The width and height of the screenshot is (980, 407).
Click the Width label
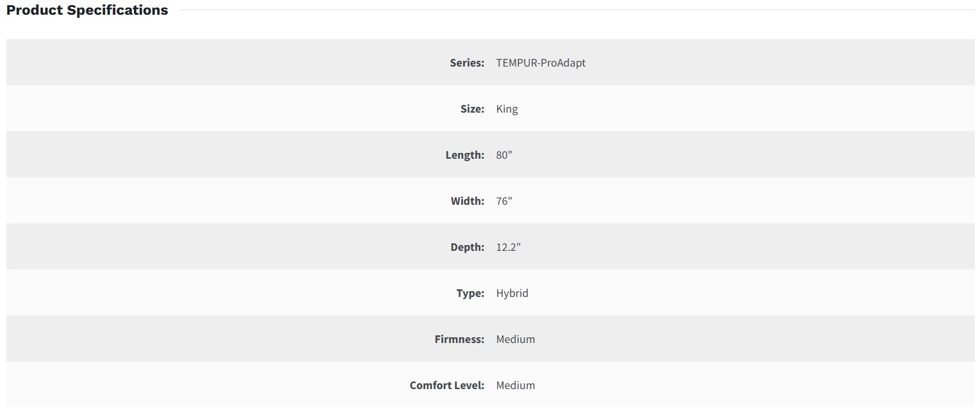click(467, 201)
